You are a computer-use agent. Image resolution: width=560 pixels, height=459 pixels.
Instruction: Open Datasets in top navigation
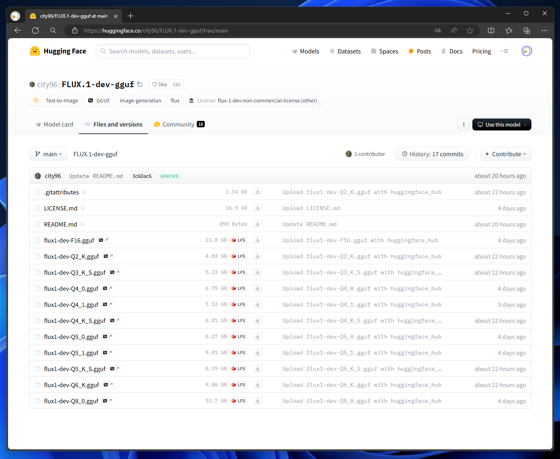coord(345,51)
